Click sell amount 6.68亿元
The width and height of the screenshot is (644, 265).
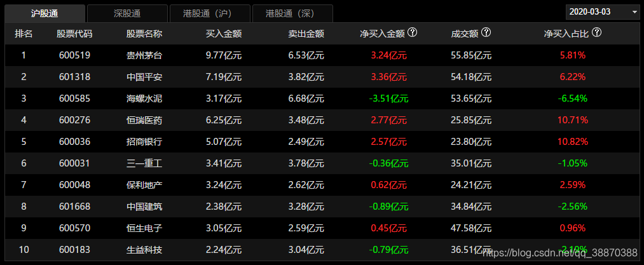[x=306, y=99]
